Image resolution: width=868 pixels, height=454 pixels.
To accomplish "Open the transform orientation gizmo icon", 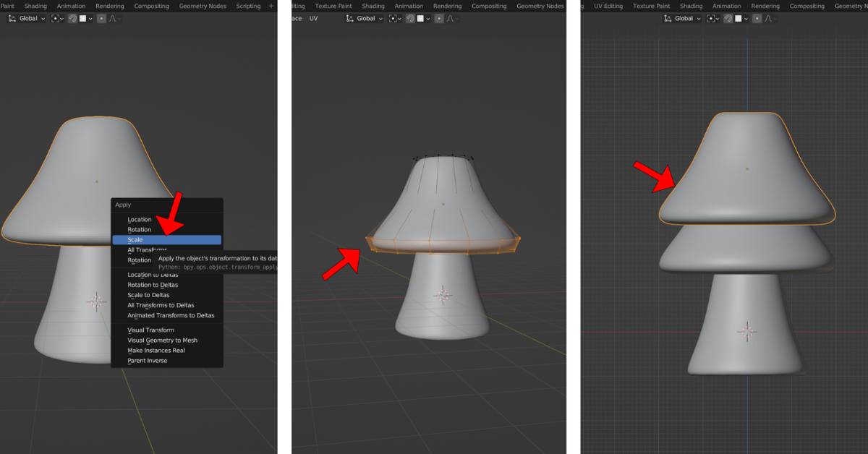I will point(12,19).
